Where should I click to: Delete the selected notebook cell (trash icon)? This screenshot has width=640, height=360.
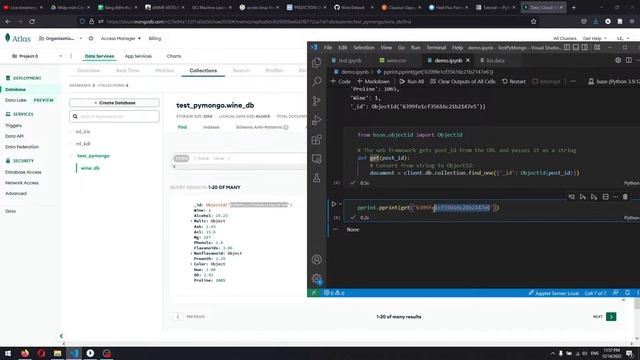[625, 197]
